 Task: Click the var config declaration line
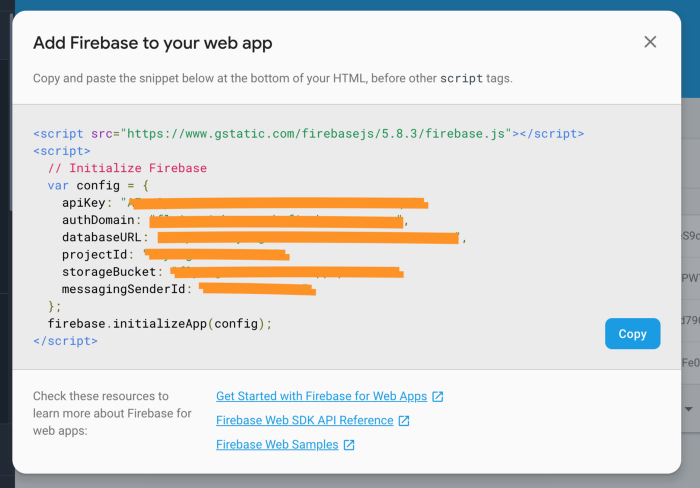(x=99, y=186)
